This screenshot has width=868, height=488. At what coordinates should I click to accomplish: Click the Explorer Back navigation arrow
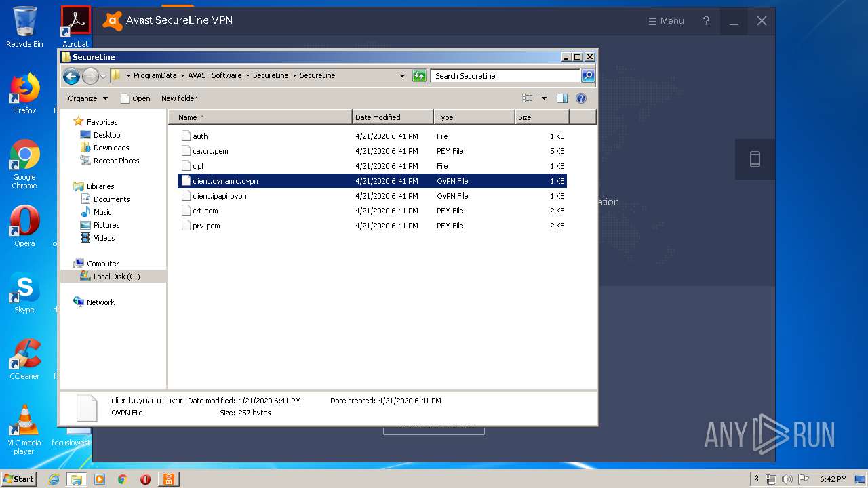71,76
